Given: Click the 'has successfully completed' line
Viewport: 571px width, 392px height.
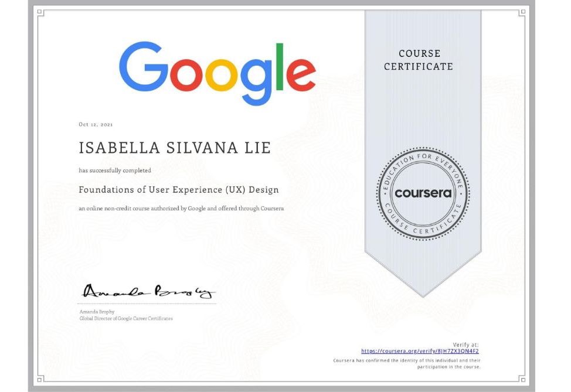Looking at the screenshot, I should (x=115, y=171).
